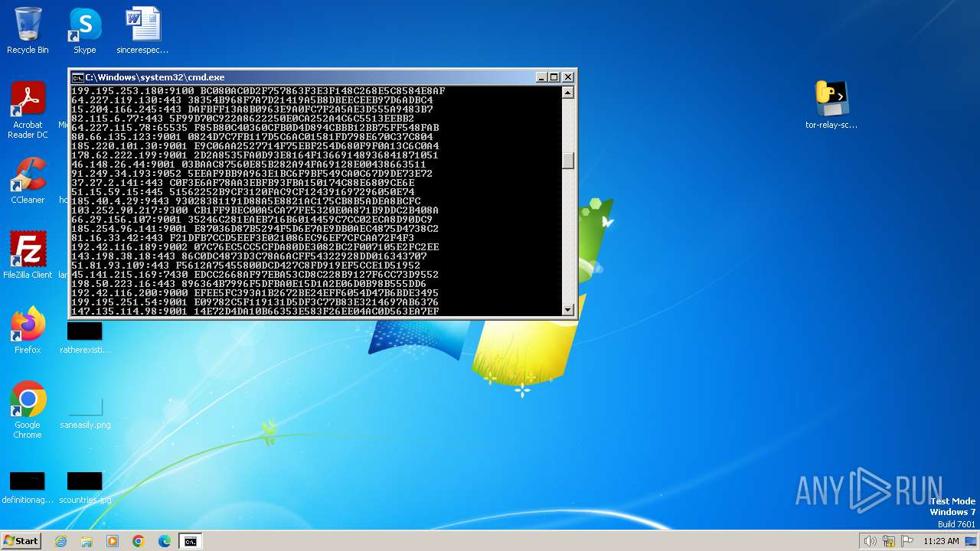Open Windows Explorer from taskbar

tap(87, 541)
